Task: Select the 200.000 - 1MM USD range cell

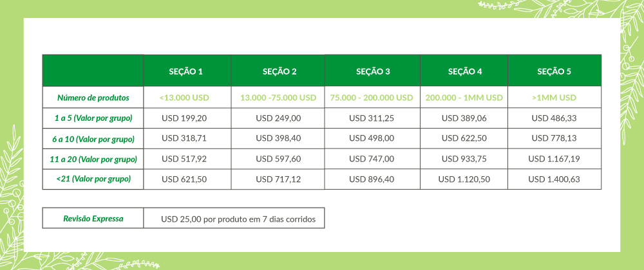Action: [464, 98]
